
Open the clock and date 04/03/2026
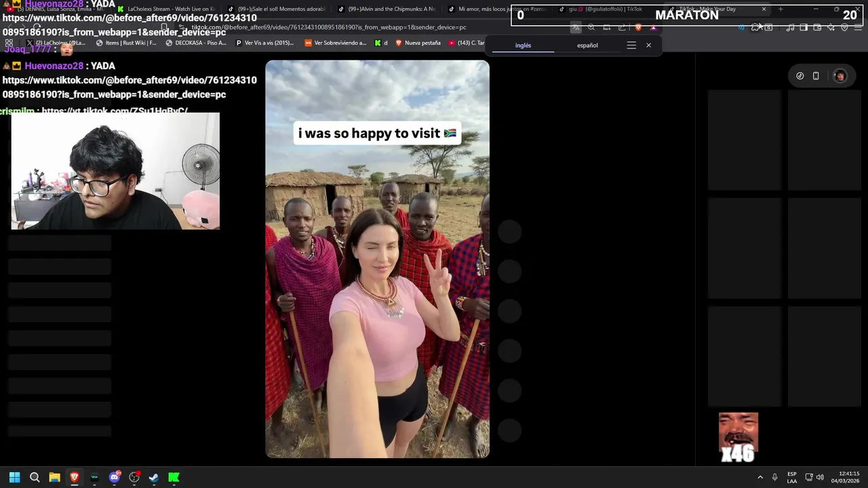tap(846, 477)
